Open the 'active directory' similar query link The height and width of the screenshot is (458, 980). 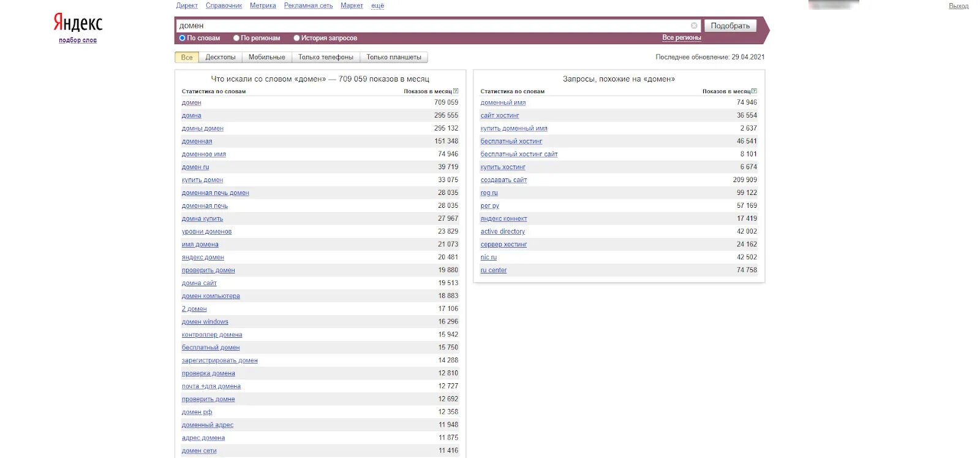coord(503,232)
